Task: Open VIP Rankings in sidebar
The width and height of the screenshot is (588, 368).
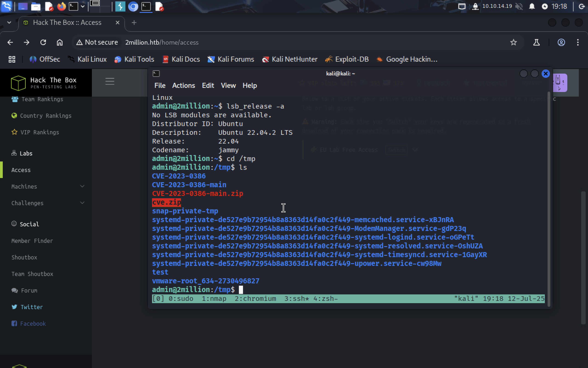Action: click(x=35, y=132)
